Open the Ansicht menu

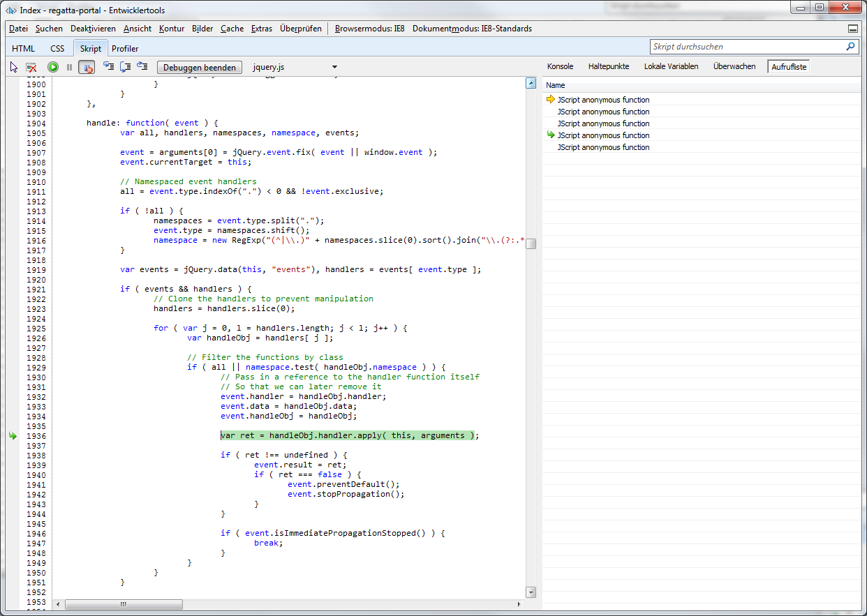pyautogui.click(x=138, y=29)
